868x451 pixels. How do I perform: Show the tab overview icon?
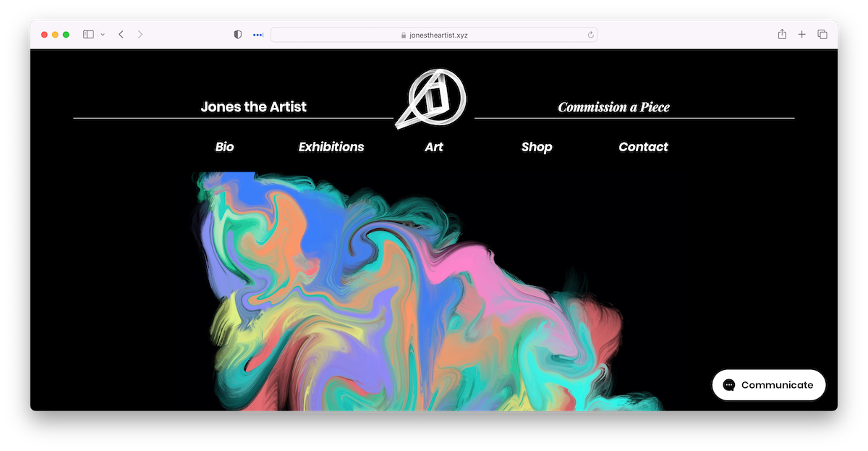pyautogui.click(x=822, y=34)
